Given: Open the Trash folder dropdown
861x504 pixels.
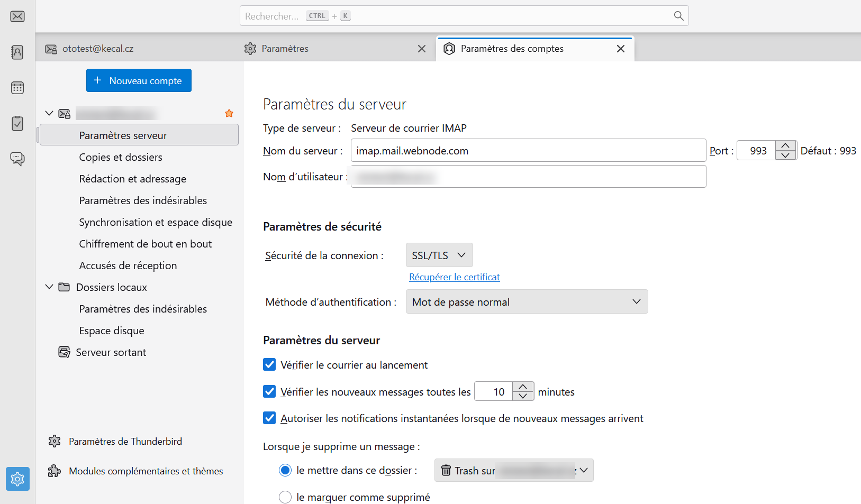Looking at the screenshot, I should coord(514,470).
